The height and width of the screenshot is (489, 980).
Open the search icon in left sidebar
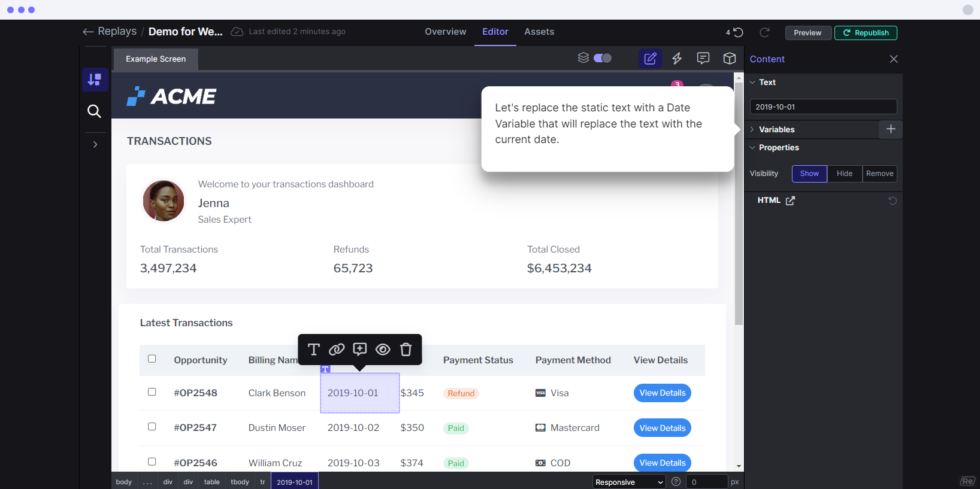pyautogui.click(x=94, y=111)
